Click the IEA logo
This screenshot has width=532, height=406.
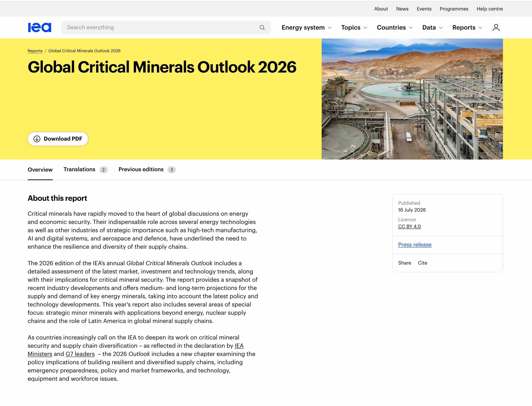coord(40,27)
